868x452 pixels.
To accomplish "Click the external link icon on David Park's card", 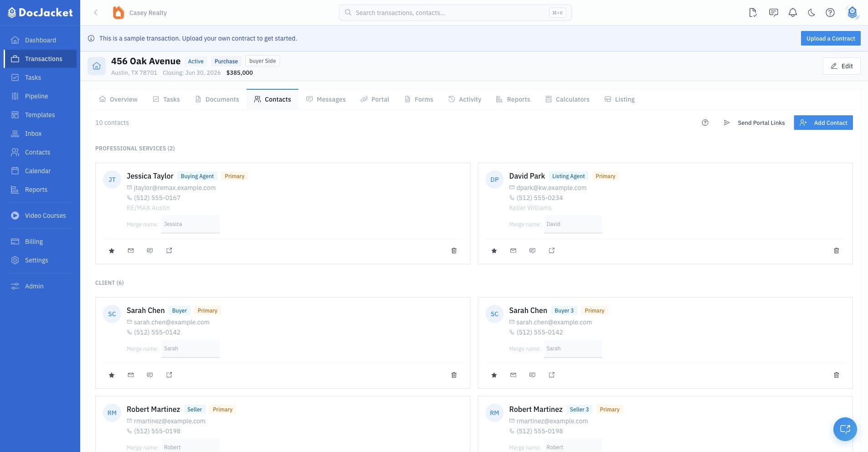I will pos(551,251).
